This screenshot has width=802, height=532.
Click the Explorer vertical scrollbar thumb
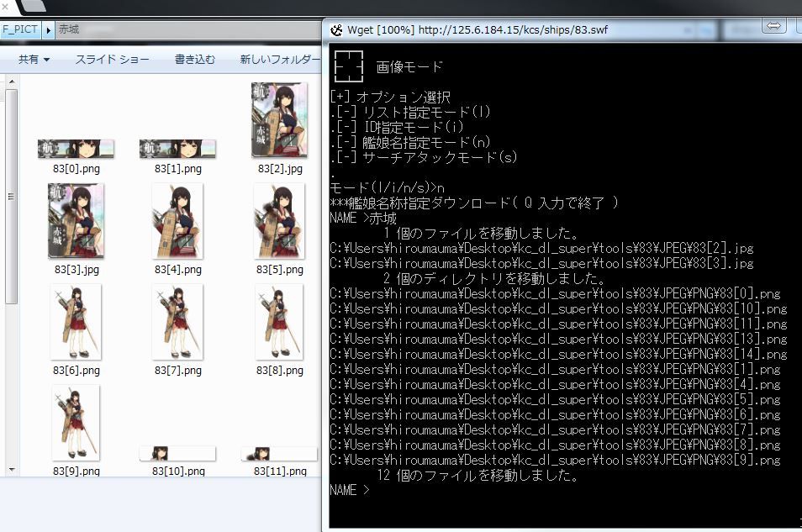(x=12, y=197)
